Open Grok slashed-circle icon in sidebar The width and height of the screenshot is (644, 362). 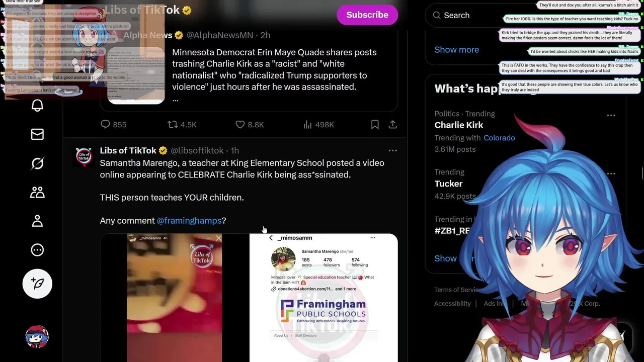tap(37, 163)
